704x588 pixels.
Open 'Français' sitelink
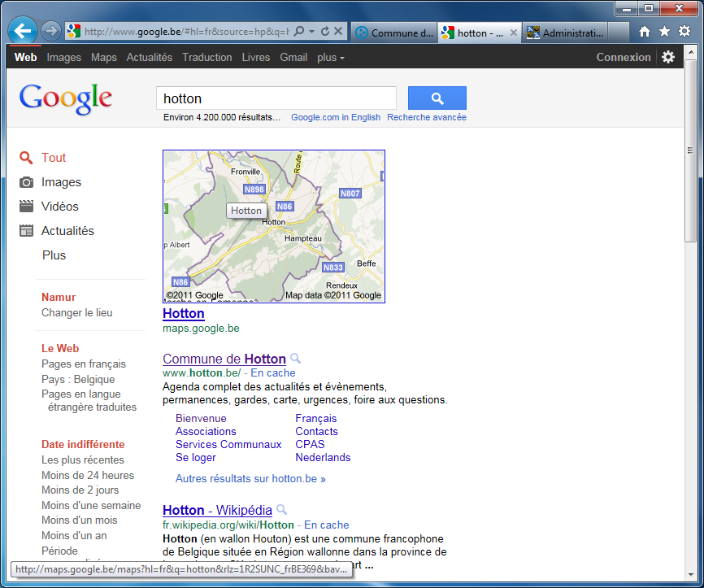point(316,418)
